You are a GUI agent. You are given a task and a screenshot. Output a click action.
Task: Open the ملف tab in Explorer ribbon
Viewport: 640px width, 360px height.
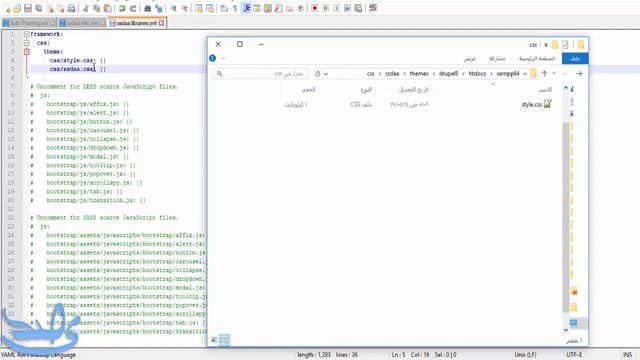click(x=575, y=58)
